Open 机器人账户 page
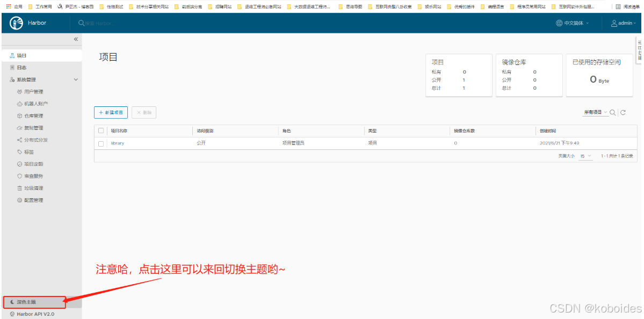The width and height of the screenshot is (644, 319). coord(36,104)
